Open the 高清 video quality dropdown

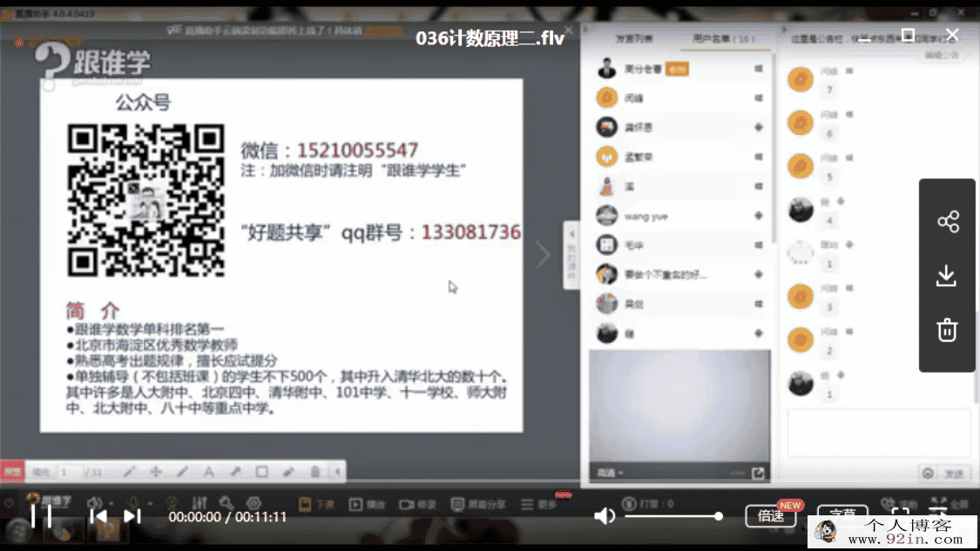coord(610,473)
